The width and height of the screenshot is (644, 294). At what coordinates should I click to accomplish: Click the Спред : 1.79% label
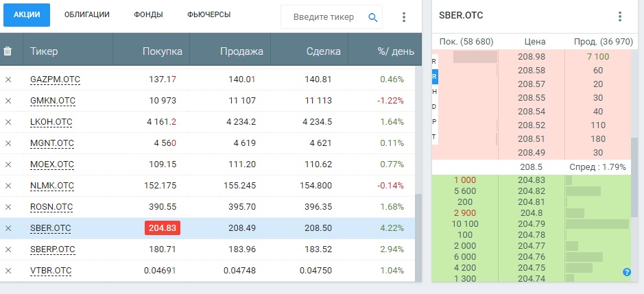coord(597,167)
